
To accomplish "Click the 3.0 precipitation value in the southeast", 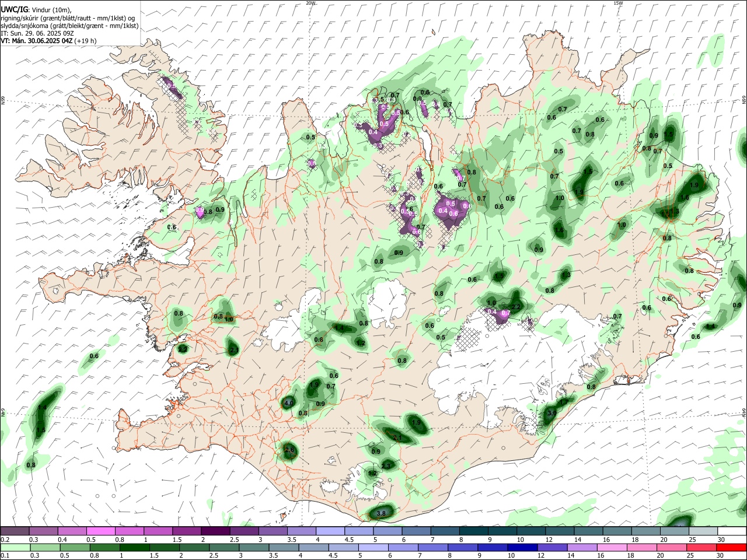I will click(x=551, y=413).
